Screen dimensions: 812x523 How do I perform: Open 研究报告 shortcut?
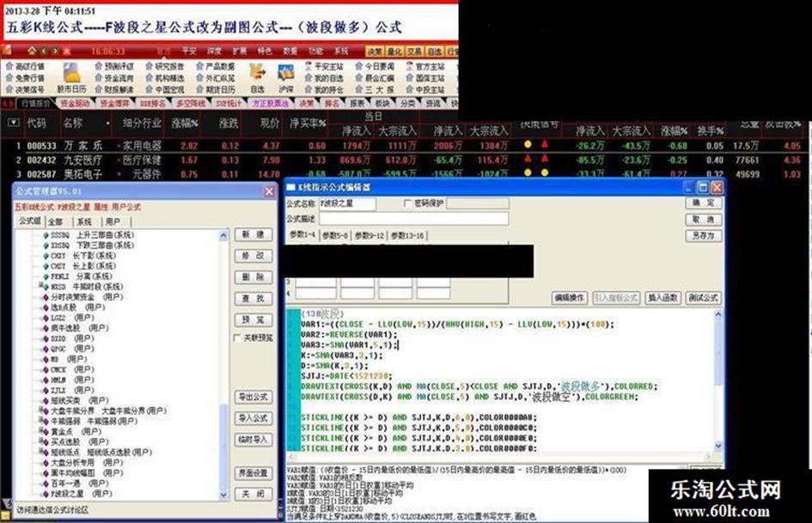[165, 66]
